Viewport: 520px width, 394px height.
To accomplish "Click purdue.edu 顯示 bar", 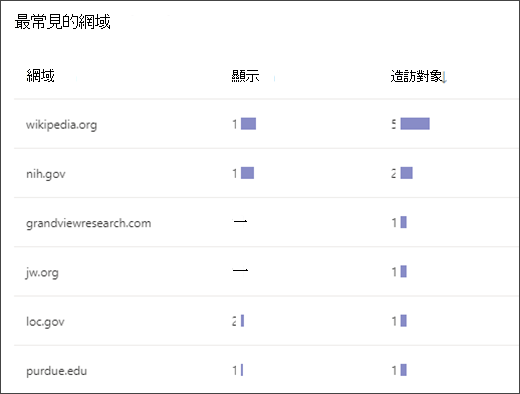I will coord(242,370).
